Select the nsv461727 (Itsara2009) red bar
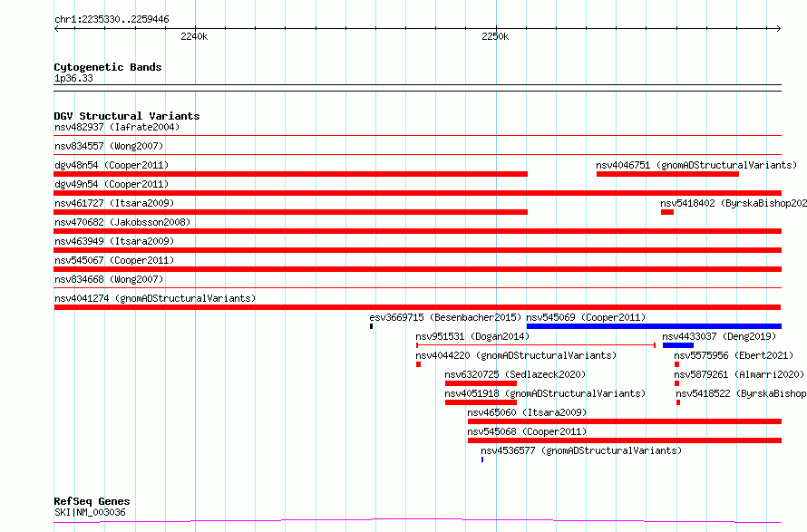This screenshot has width=807, height=532. [x=291, y=212]
